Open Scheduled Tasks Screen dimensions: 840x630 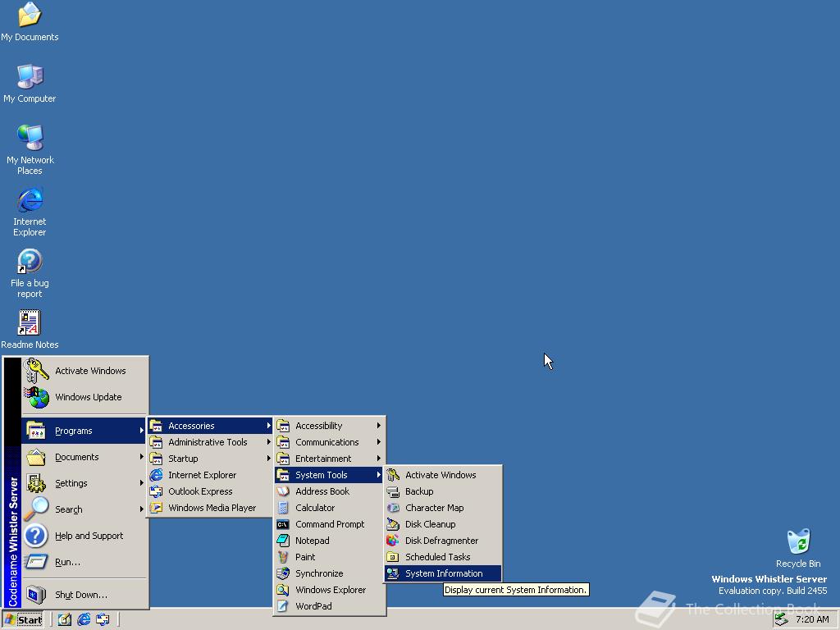point(443,557)
